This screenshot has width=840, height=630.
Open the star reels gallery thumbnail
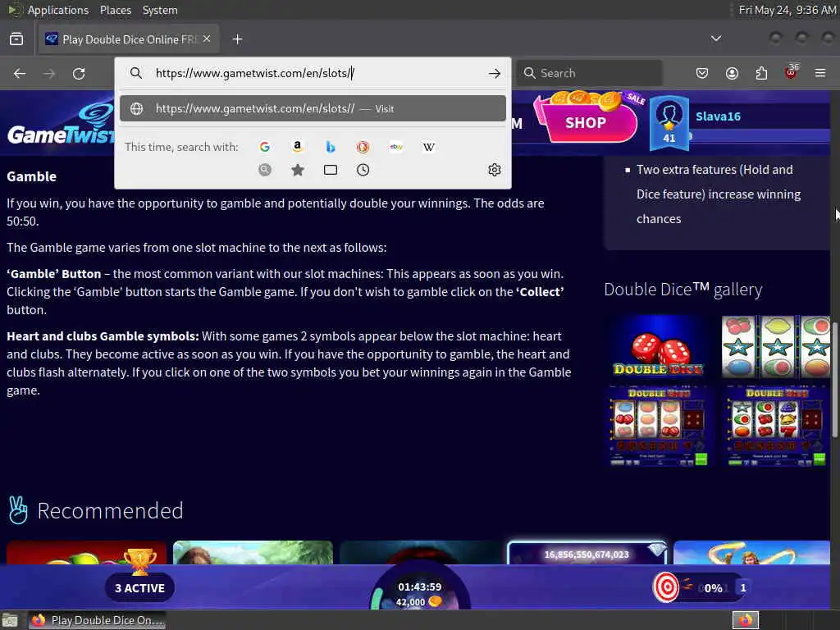click(x=776, y=347)
